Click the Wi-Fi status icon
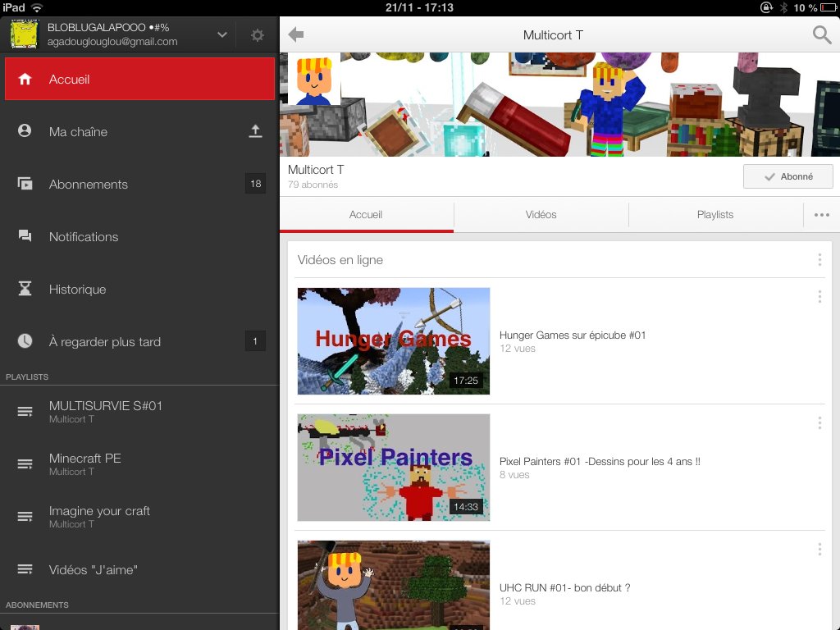 (x=37, y=7)
